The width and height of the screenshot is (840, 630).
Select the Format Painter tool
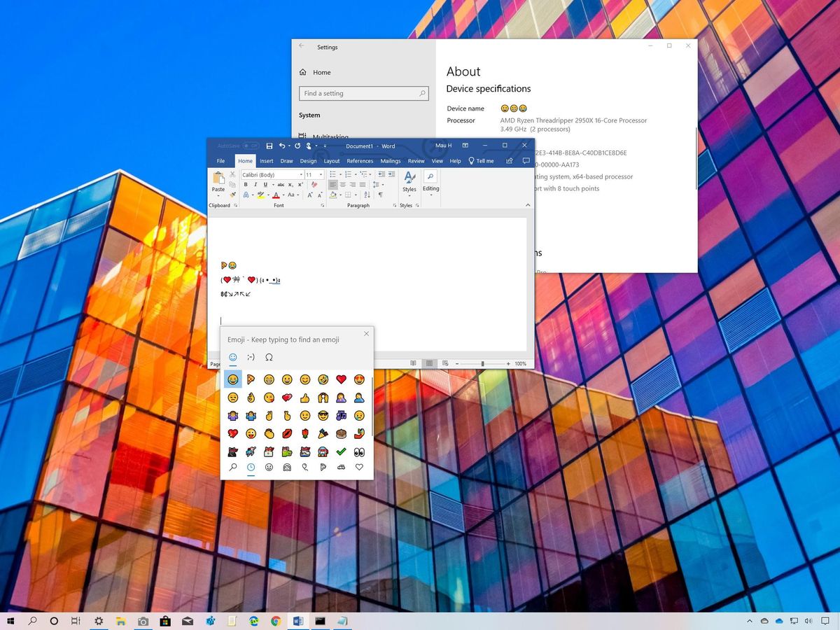coord(234,194)
